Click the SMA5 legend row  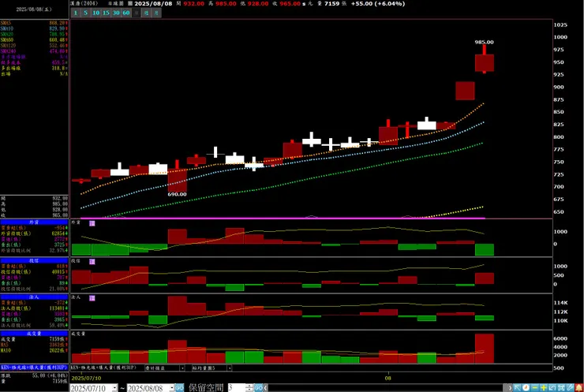34,23
